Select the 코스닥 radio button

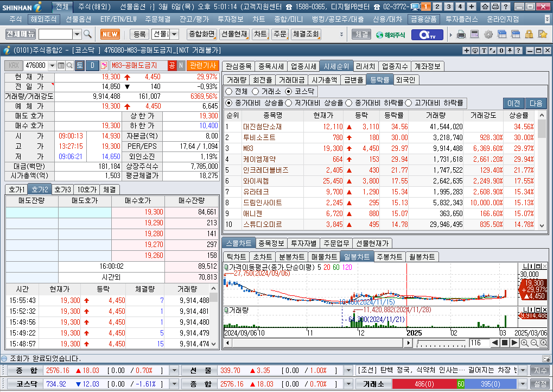(289, 91)
